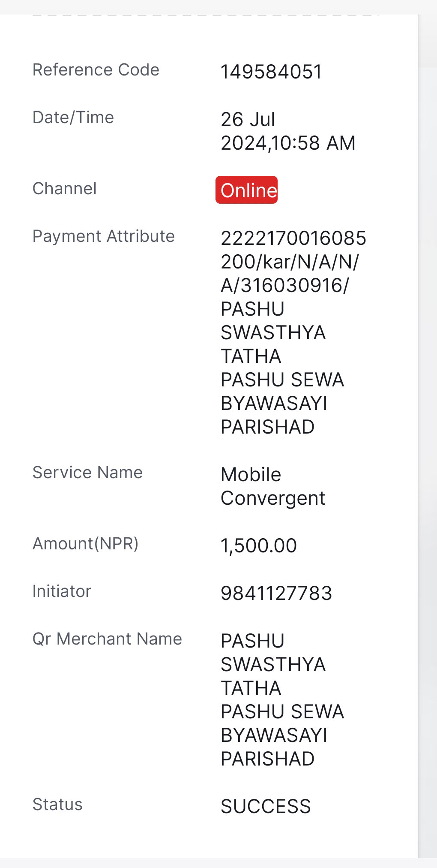Screen dimensions: 437x868
Task: Select the SUCCESS status text
Action: coord(266,806)
